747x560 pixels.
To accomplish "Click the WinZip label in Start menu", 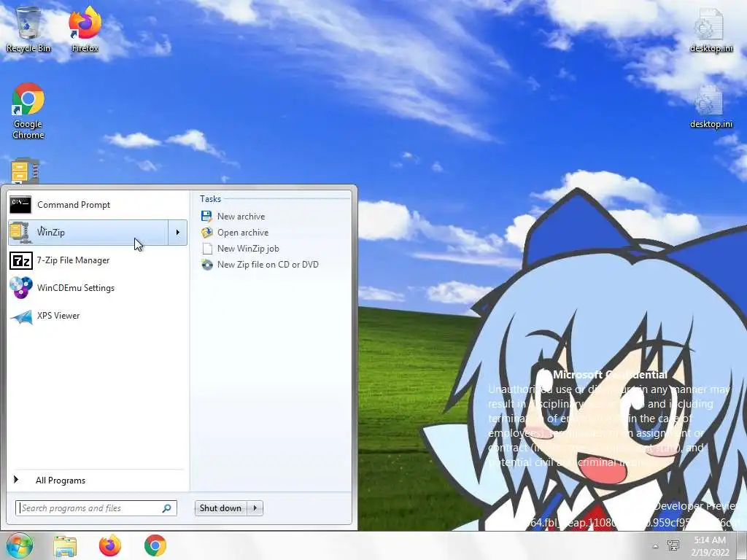I will click(51, 233).
